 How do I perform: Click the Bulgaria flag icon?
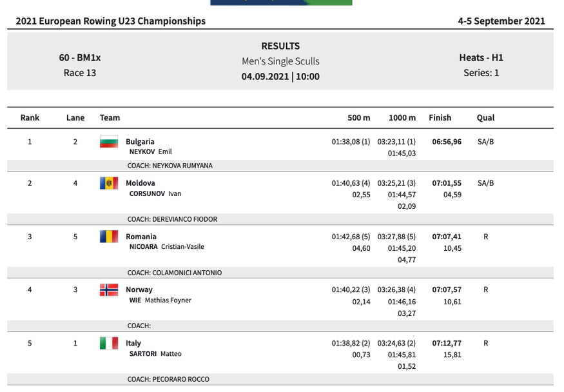tap(109, 142)
